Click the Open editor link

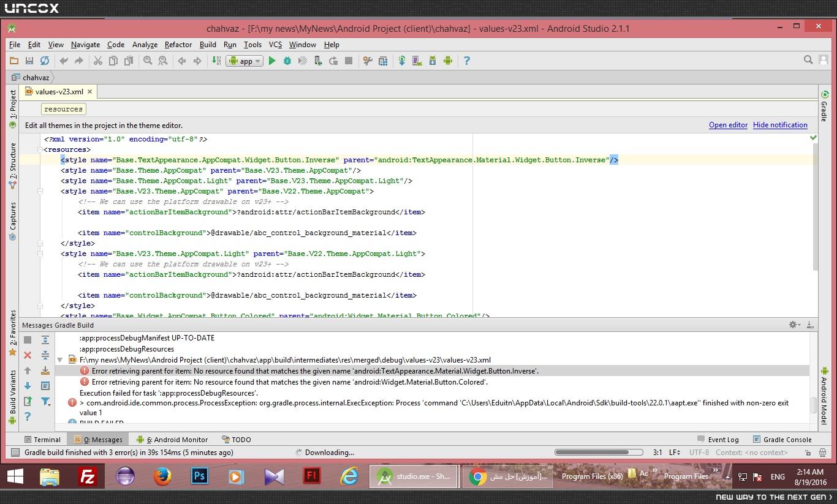coord(728,125)
